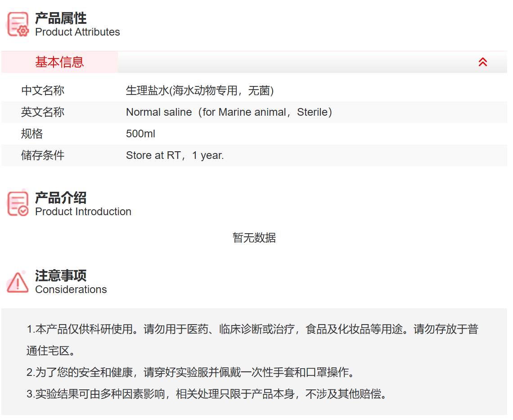Click the 产品介绍 heading

pos(61,198)
